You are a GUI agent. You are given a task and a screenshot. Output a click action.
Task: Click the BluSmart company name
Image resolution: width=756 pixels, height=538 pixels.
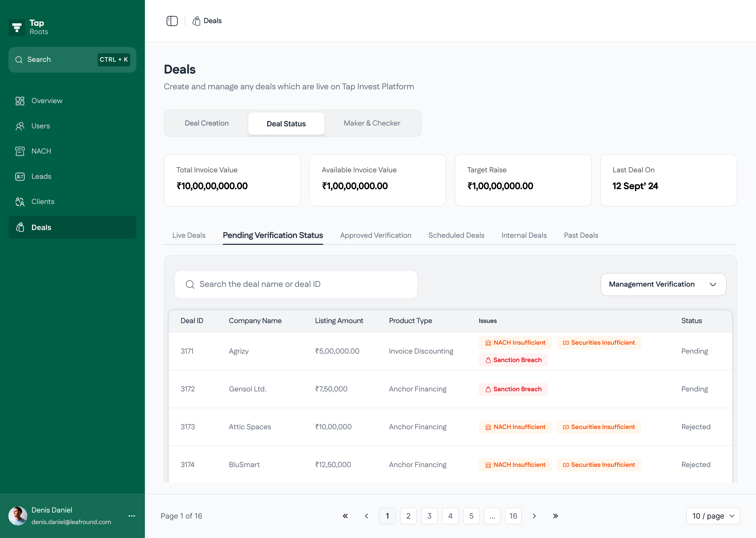click(244, 464)
